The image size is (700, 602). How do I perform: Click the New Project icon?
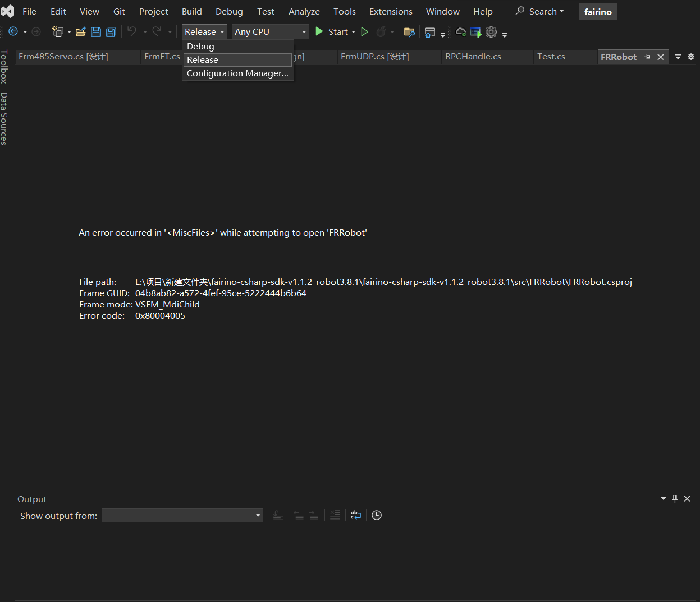[58, 32]
